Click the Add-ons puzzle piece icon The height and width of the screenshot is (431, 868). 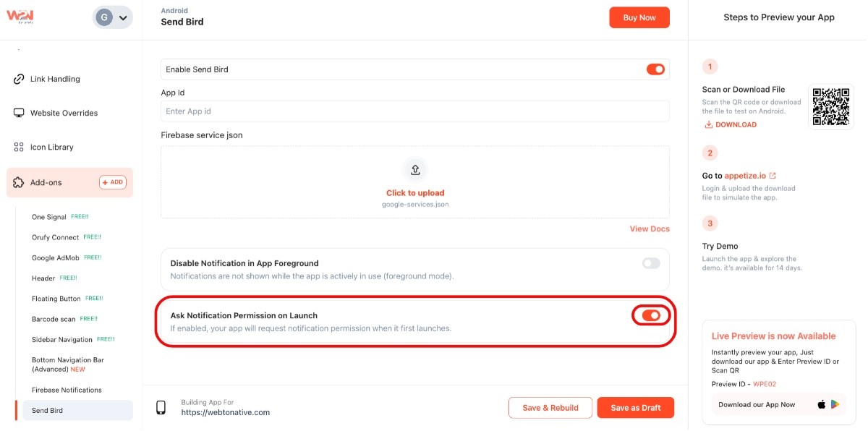(19, 182)
